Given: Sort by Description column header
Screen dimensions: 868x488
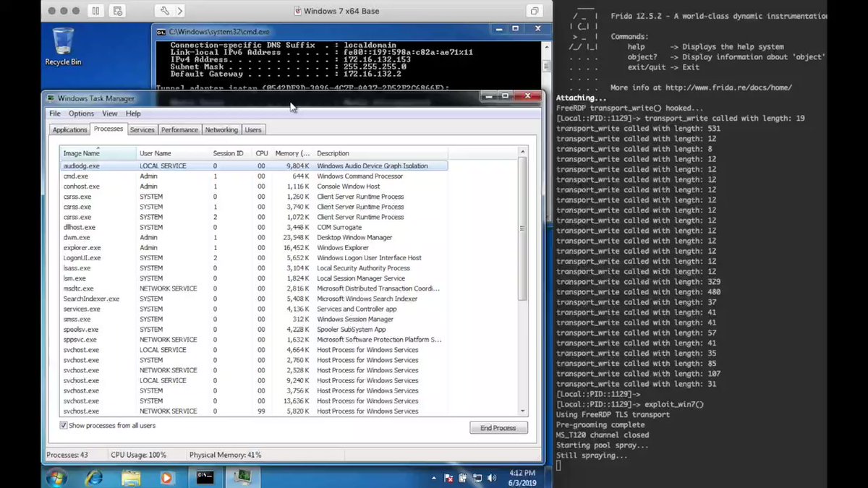Looking at the screenshot, I should pos(380,153).
